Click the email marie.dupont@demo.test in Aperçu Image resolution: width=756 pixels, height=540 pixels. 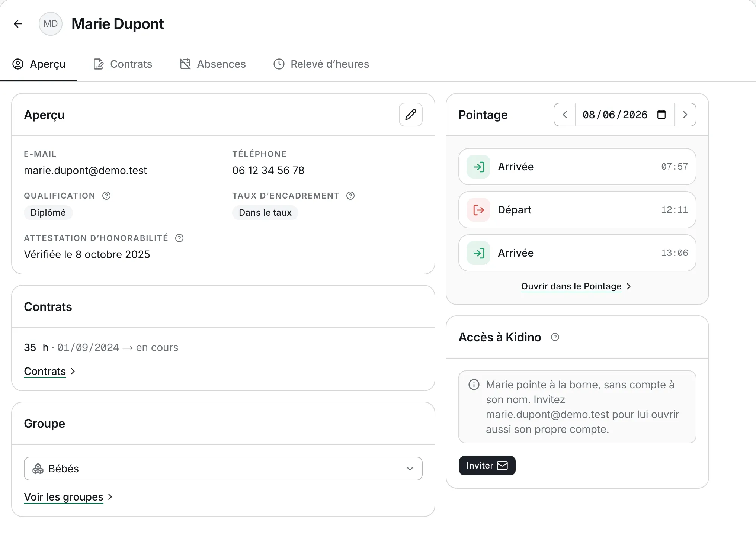tap(85, 170)
